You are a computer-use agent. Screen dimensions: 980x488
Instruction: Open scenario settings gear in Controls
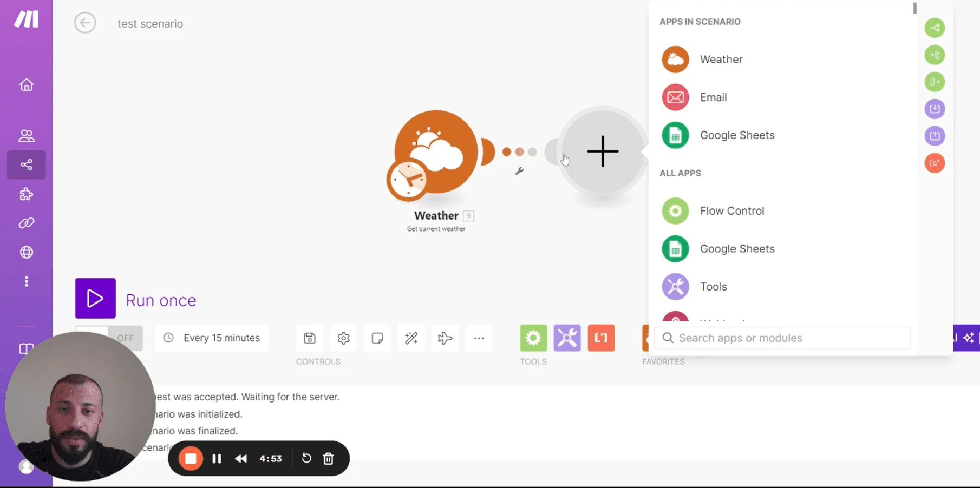344,338
